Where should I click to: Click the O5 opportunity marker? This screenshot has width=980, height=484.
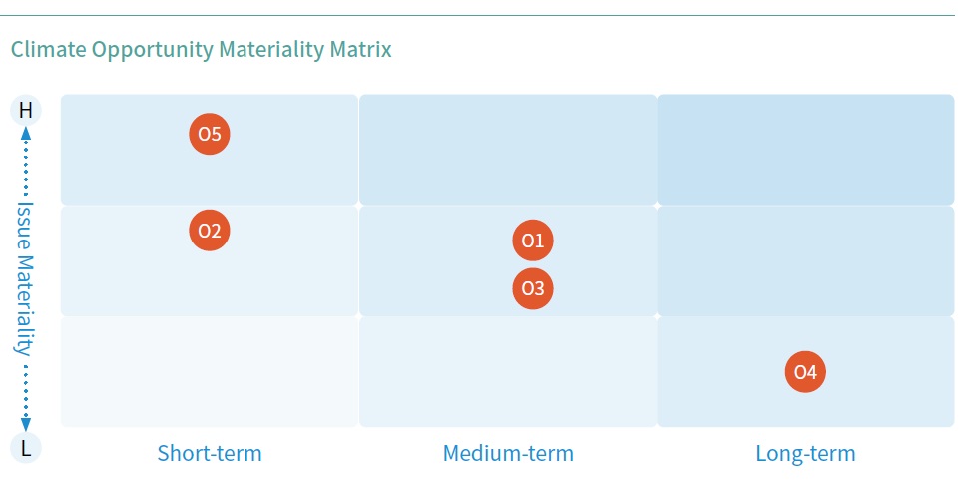coord(210,134)
